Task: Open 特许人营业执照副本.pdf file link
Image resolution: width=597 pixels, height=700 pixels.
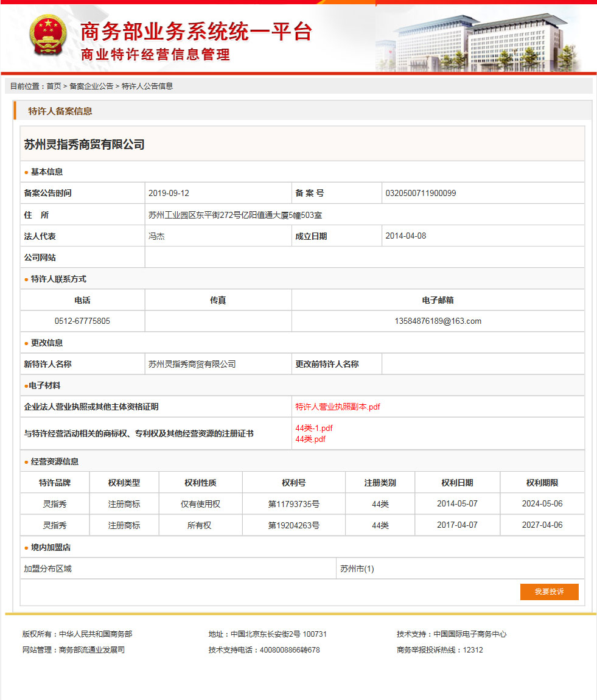Action: click(338, 407)
